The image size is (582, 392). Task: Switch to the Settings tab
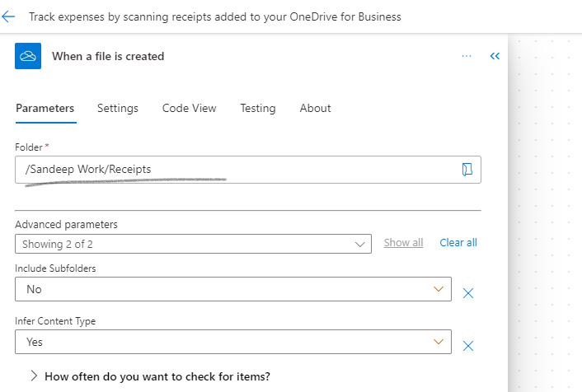pos(118,108)
